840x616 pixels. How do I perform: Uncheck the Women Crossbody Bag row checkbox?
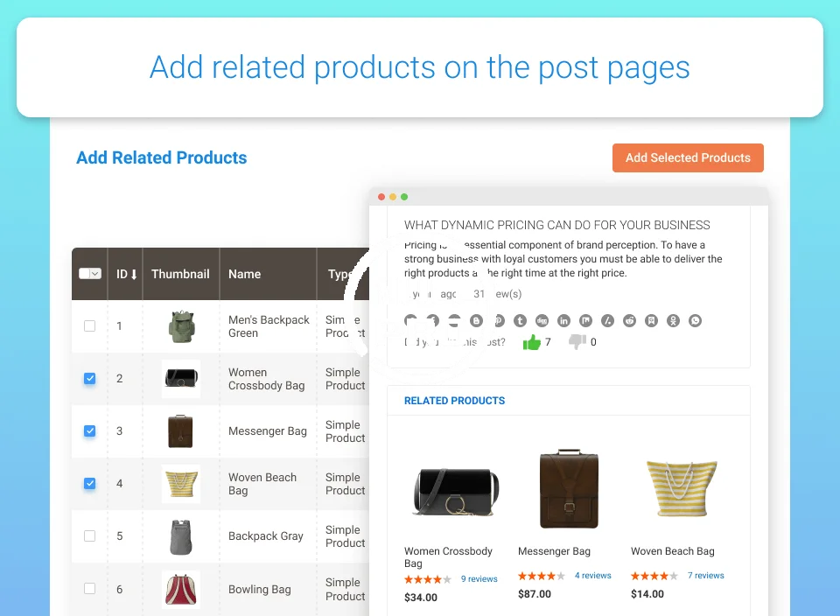click(89, 379)
